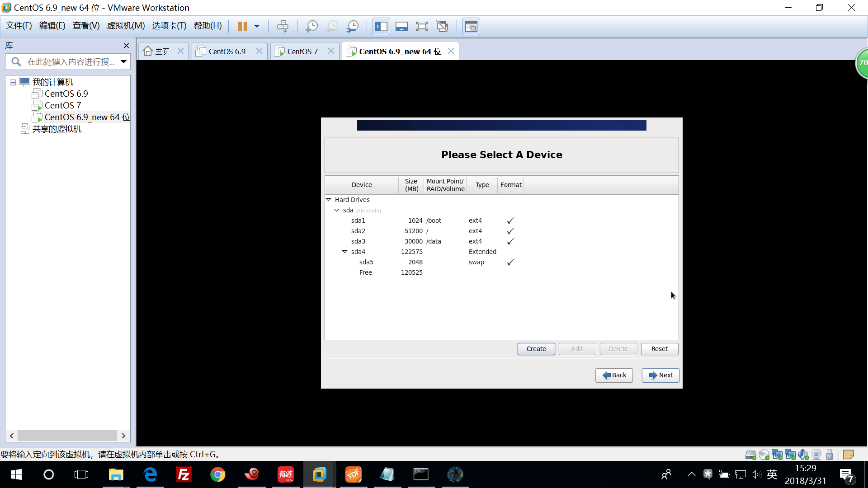Click Next to continue installation

pos(660,375)
